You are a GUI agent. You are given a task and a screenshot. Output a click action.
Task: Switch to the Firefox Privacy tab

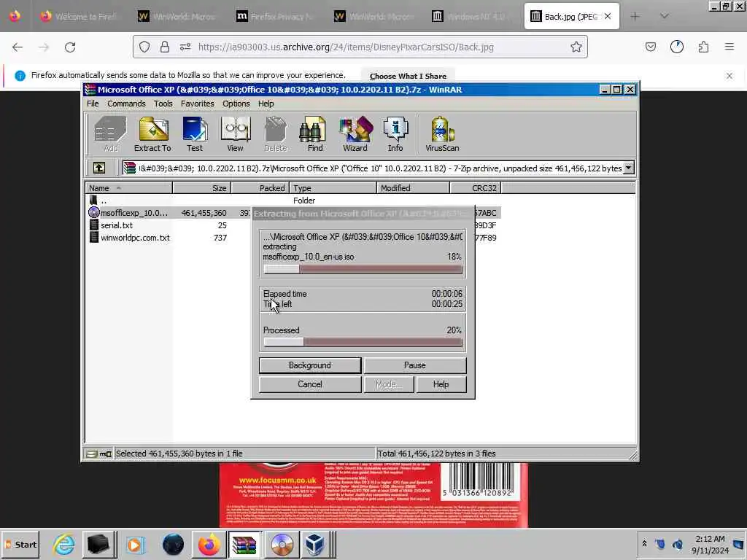pyautogui.click(x=276, y=17)
